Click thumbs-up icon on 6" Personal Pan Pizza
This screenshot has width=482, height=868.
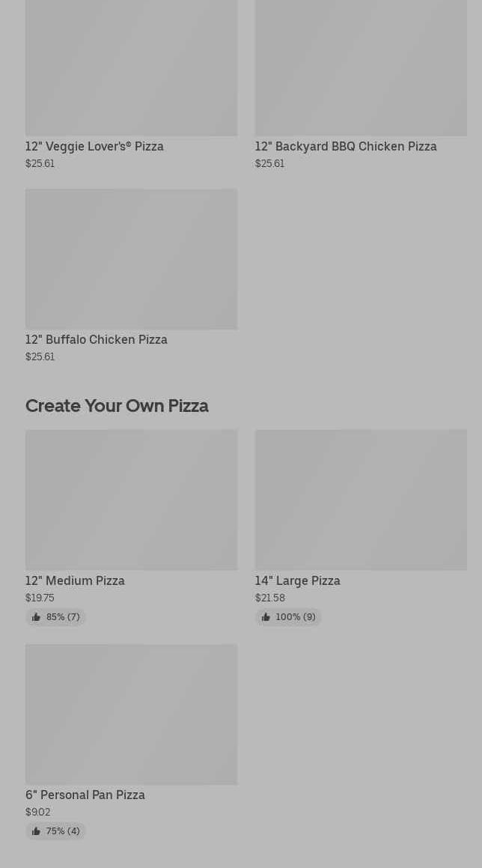(36, 831)
